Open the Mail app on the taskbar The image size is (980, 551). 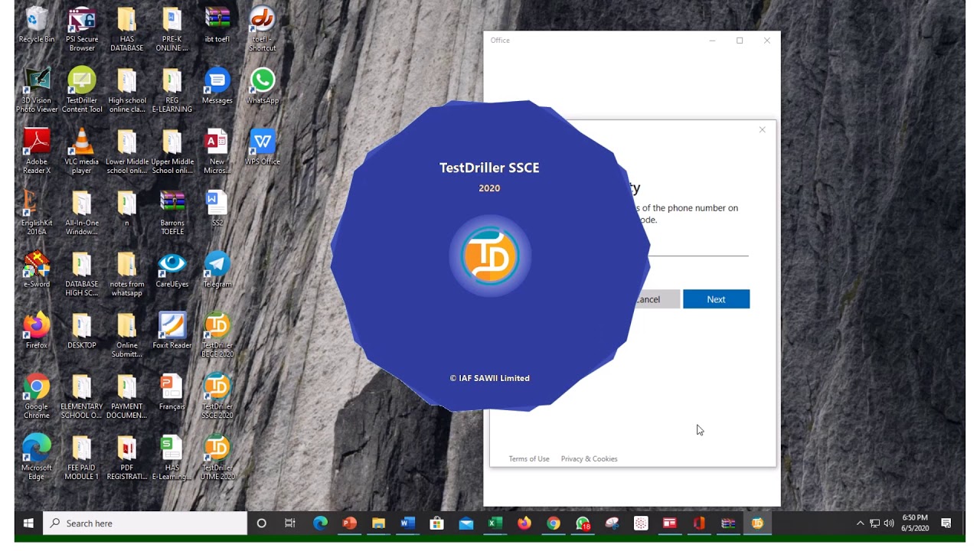point(465,523)
